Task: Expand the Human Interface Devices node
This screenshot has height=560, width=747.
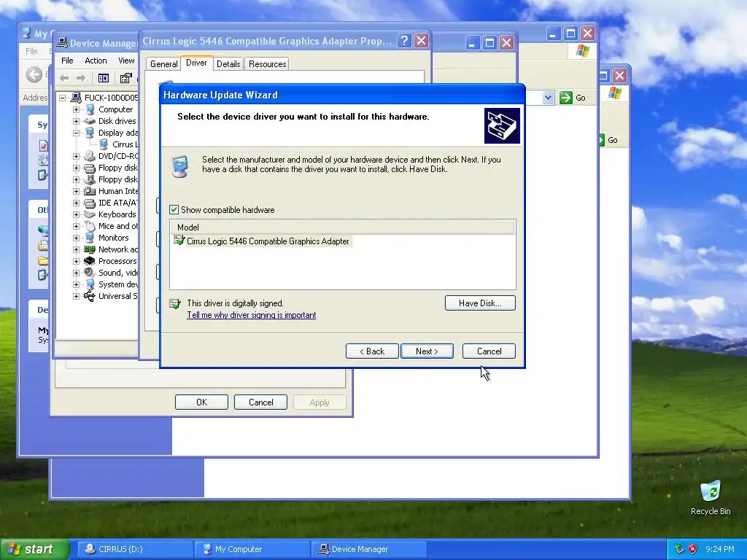Action: coord(76,192)
